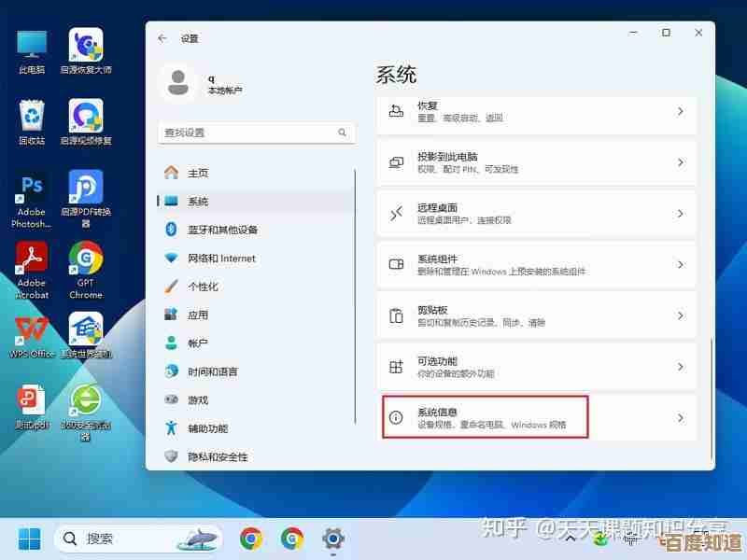Click the 辅助功能 accessibility icon
The height and width of the screenshot is (560, 747).
171,428
